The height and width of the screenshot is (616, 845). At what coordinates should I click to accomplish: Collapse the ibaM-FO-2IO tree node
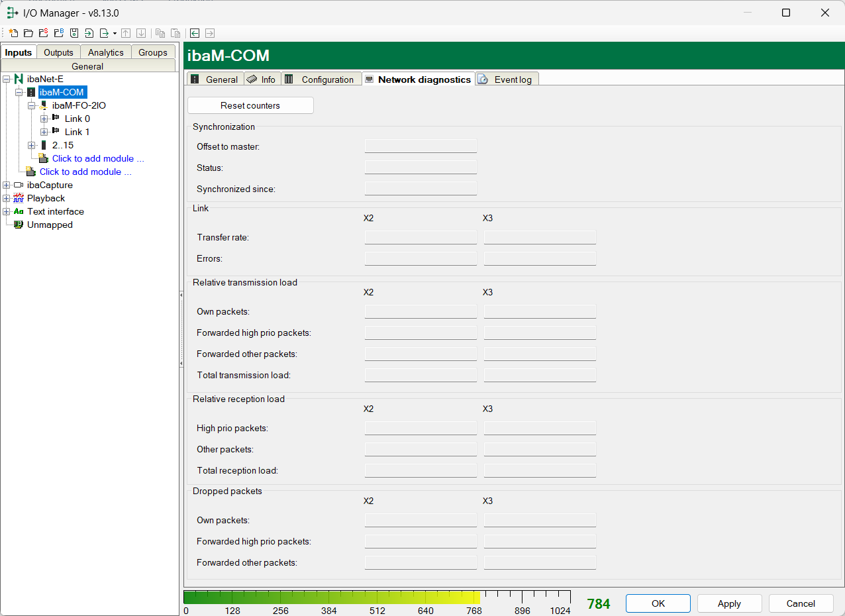(32, 105)
